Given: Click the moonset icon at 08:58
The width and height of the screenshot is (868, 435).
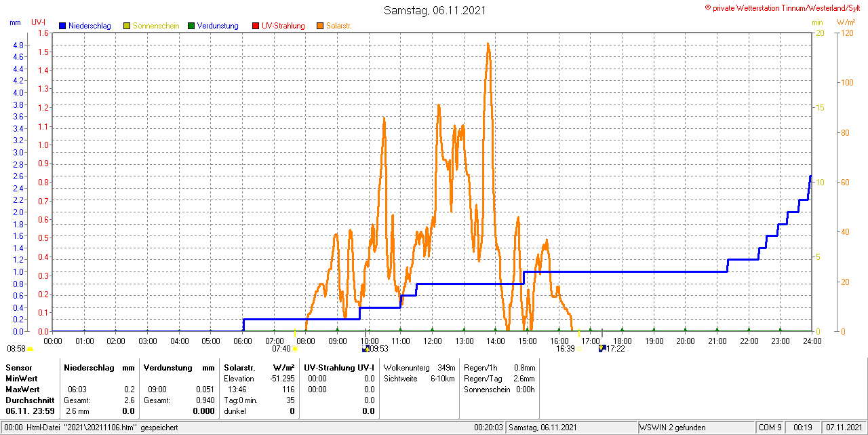Looking at the screenshot, I should [x=30, y=349].
